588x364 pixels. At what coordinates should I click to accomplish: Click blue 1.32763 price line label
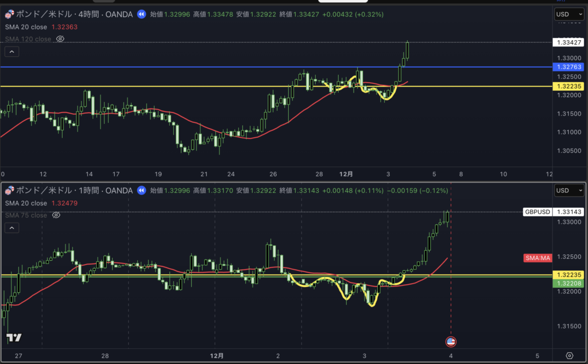568,67
